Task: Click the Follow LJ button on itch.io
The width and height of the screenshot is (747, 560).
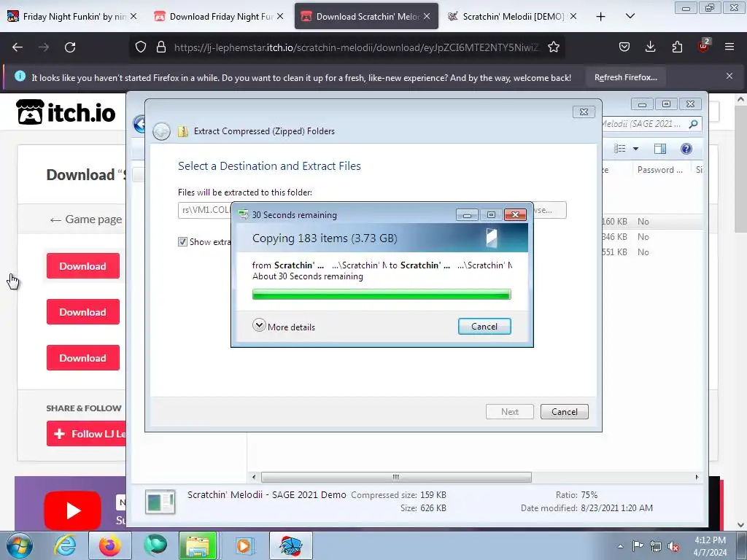Action: tap(88, 434)
